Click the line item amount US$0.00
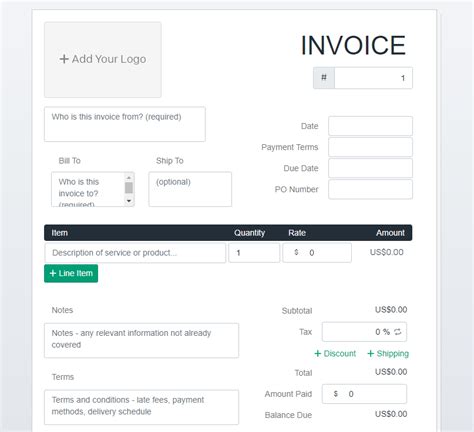 [387, 252]
